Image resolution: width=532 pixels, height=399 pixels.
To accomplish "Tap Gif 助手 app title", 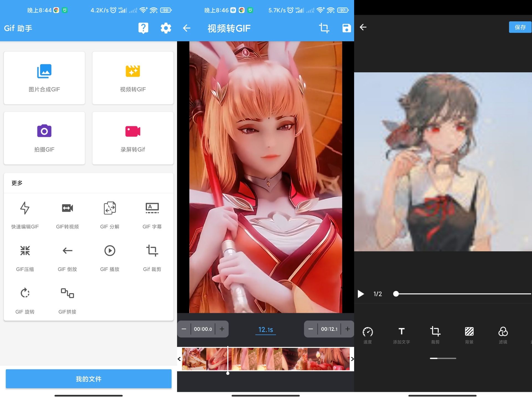I will click(18, 28).
